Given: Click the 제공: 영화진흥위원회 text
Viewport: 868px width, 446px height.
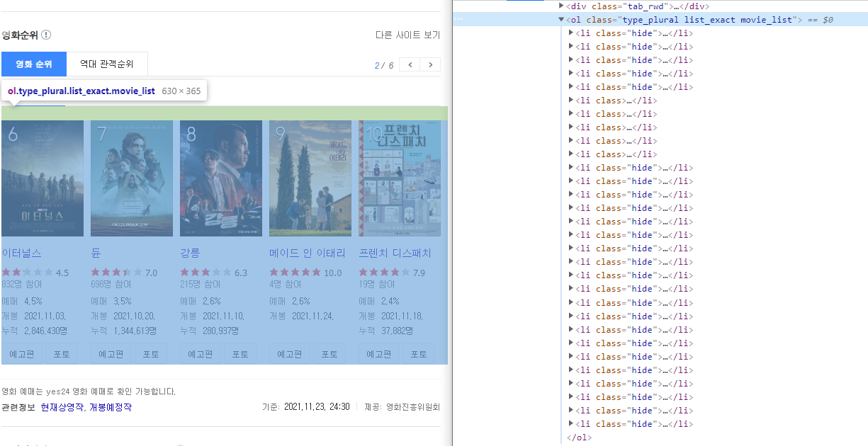Looking at the screenshot, I should 402,407.
